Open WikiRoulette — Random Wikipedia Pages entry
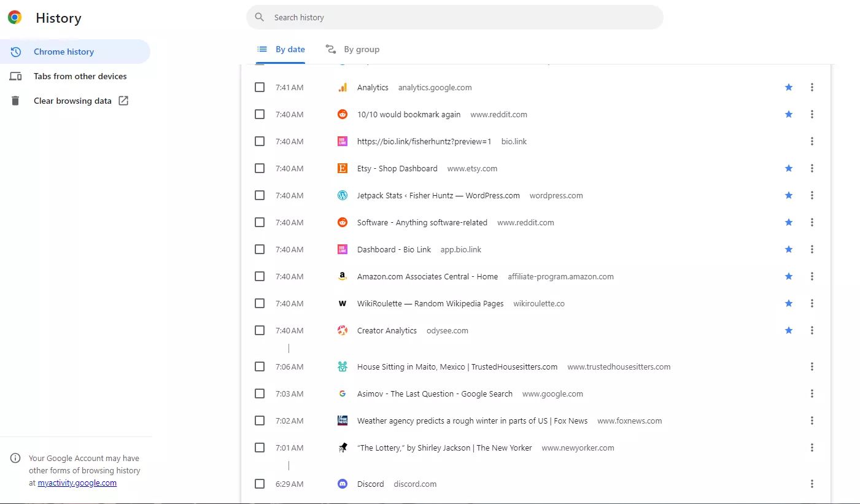Image resolution: width=860 pixels, height=504 pixels. (430, 303)
